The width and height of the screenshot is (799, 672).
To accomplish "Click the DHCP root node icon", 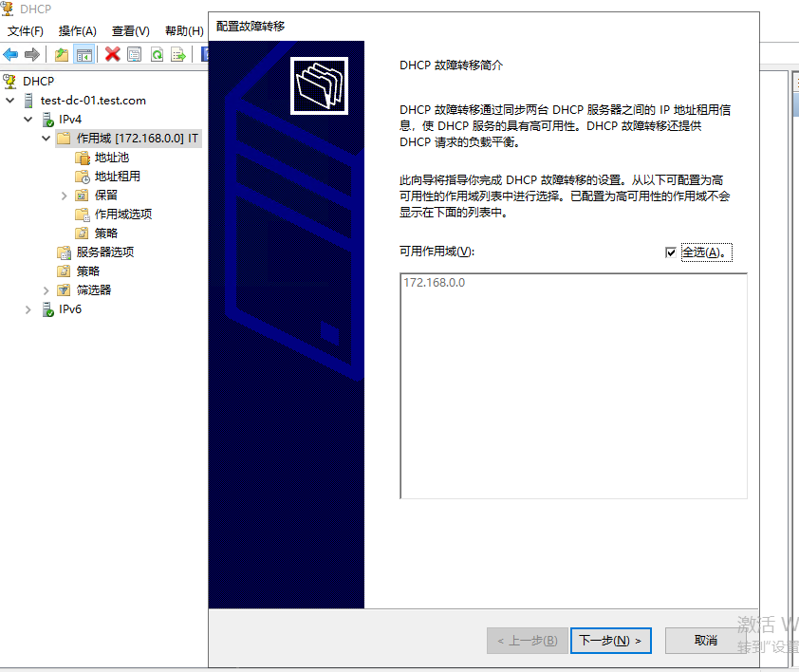I will coord(9,81).
